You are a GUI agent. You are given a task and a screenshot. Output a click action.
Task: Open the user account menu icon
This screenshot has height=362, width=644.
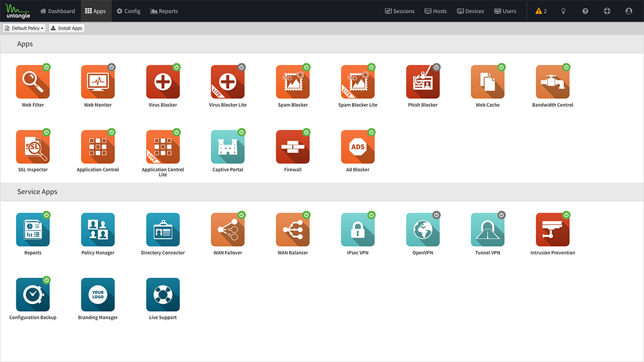629,11
